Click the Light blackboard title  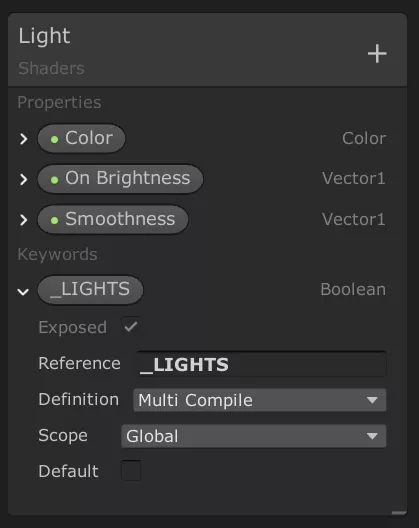44,36
